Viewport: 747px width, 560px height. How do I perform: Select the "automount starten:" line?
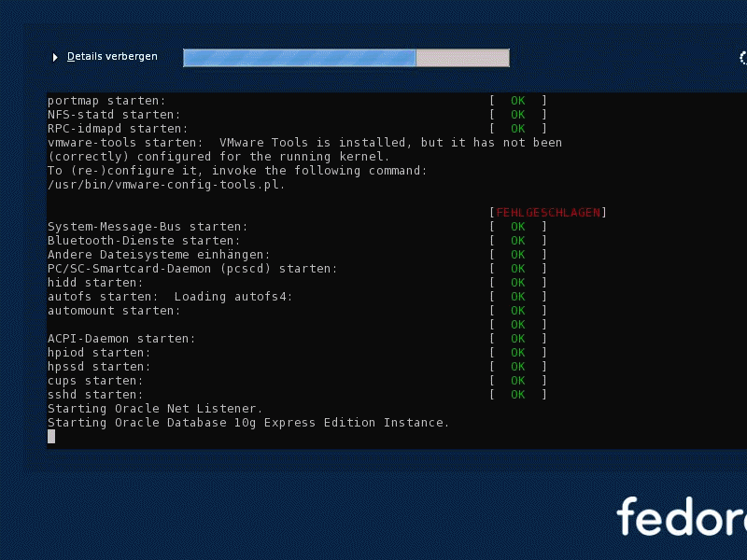pos(114,311)
